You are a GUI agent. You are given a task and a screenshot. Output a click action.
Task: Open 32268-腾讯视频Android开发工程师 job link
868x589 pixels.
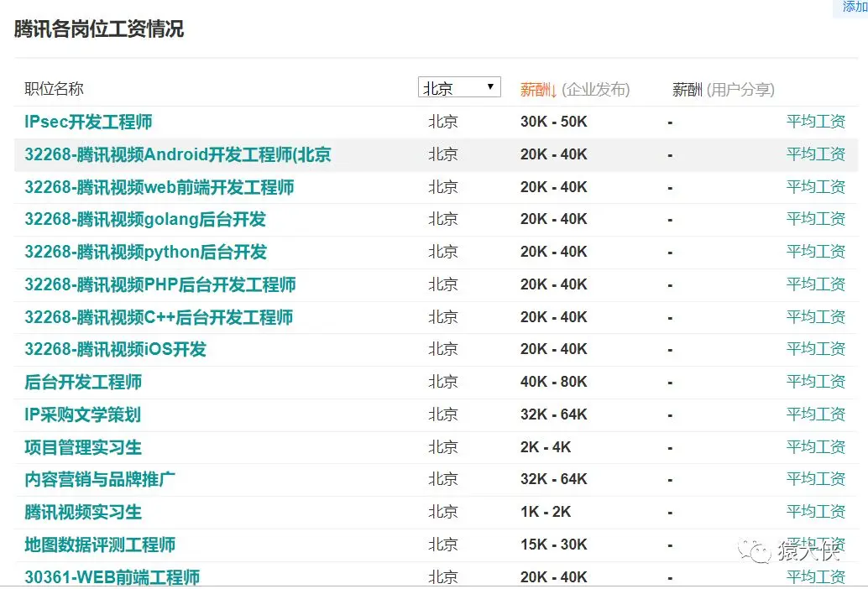coord(178,154)
